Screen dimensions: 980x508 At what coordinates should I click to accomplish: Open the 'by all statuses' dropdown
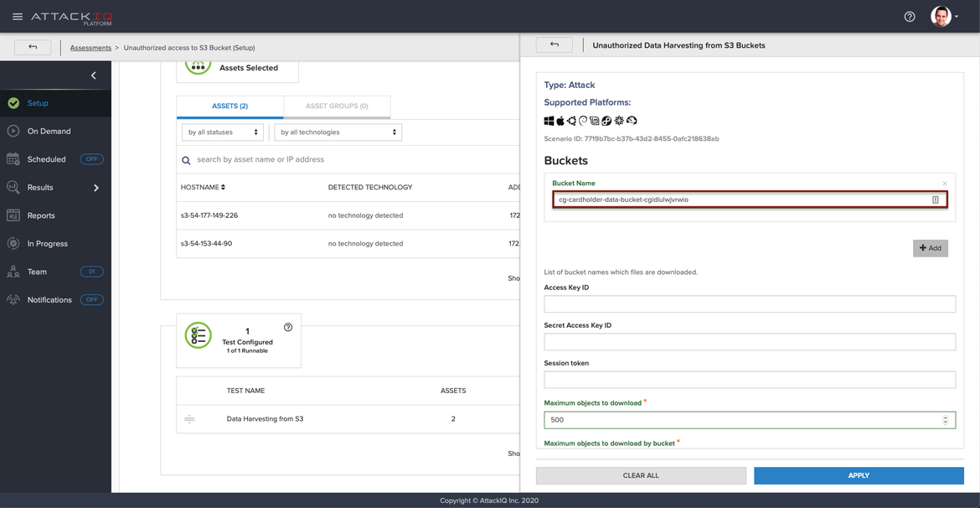tap(222, 132)
